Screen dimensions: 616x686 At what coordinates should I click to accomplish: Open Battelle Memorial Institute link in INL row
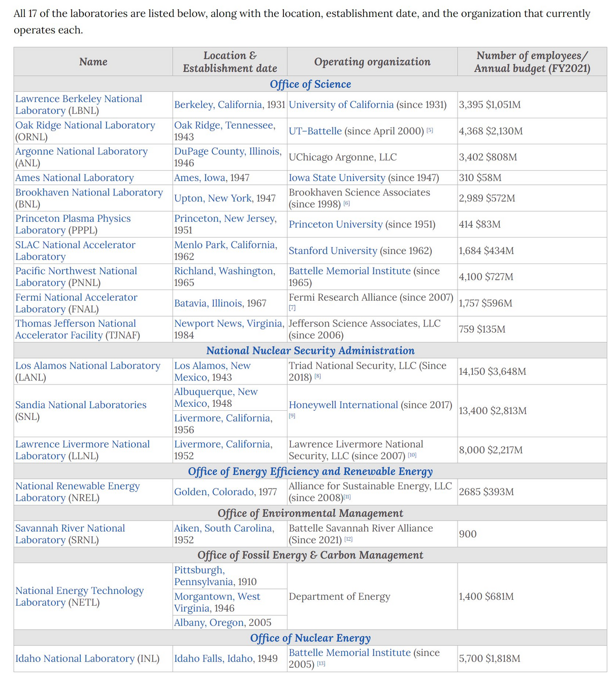[350, 652]
